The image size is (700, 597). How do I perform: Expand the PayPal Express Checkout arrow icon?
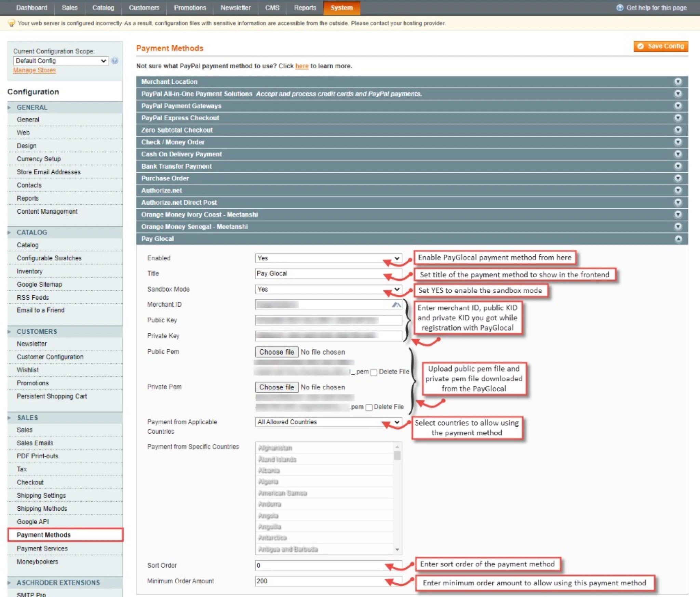pyautogui.click(x=678, y=118)
